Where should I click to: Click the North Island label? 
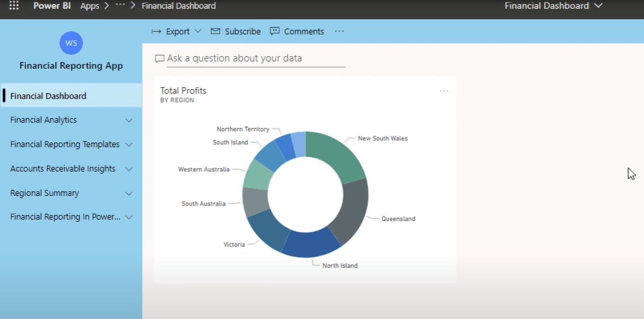pos(340,266)
